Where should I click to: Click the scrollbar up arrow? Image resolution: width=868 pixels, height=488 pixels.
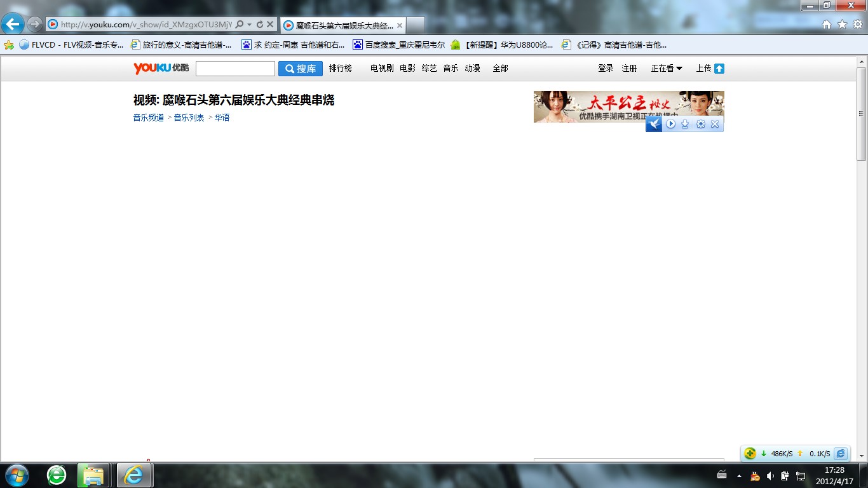[862, 62]
